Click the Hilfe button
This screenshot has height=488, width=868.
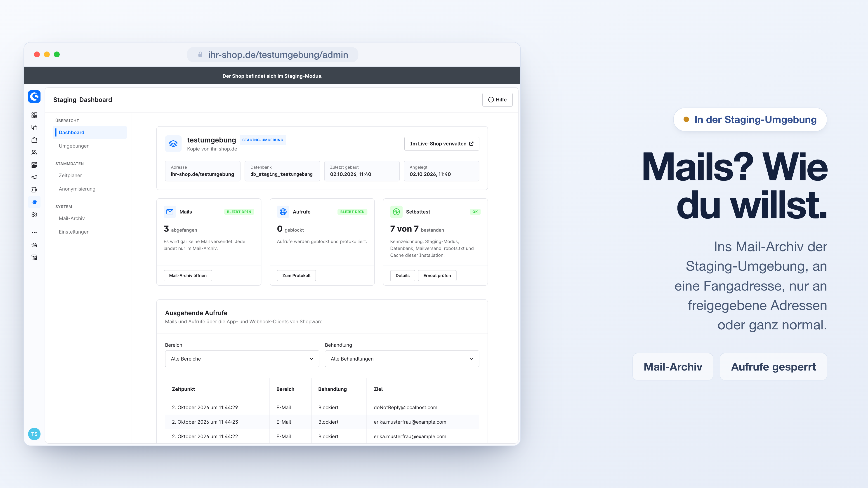497,100
